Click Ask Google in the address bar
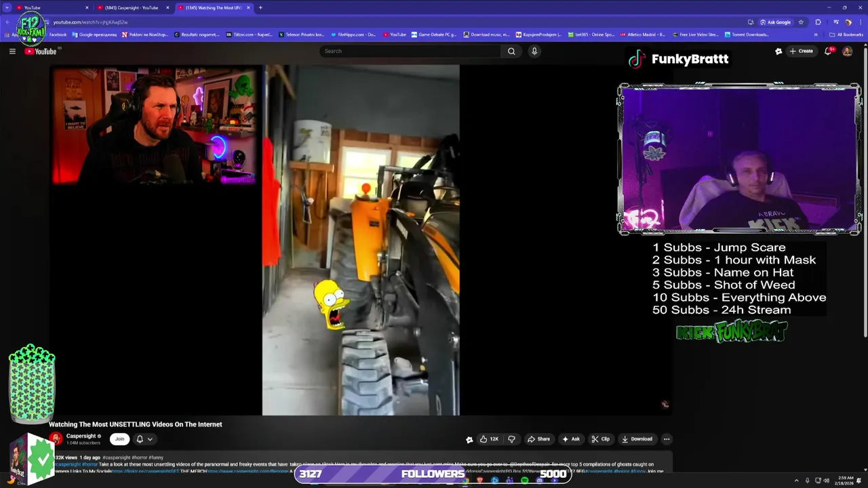 click(775, 22)
